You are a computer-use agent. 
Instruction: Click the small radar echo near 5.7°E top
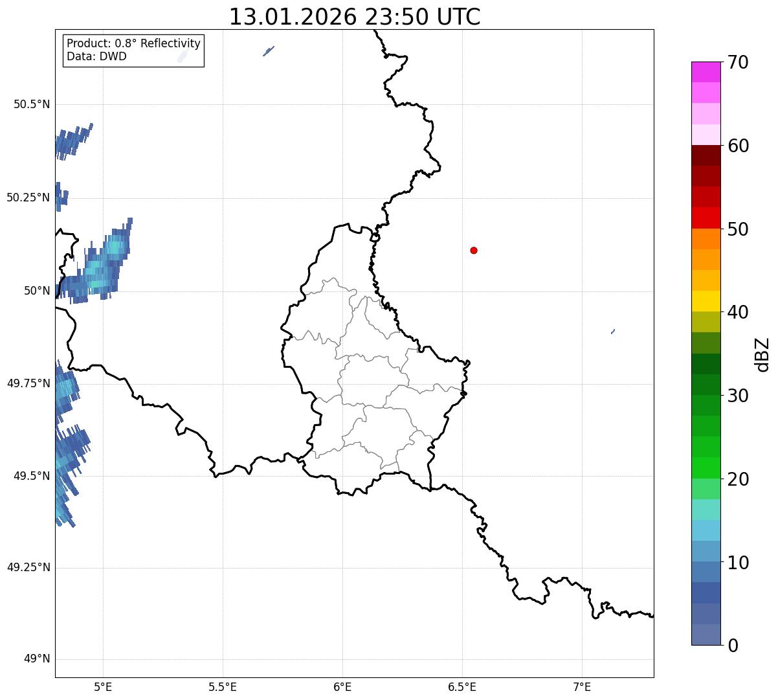coord(269,51)
